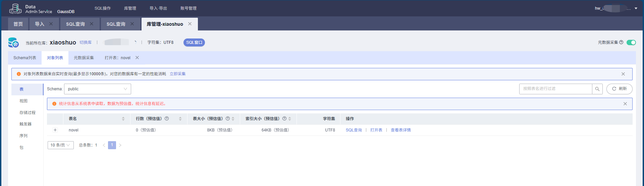Click help icon beside 索引大小 (预估值) header
Screen dimensions: 644x186
point(284,118)
